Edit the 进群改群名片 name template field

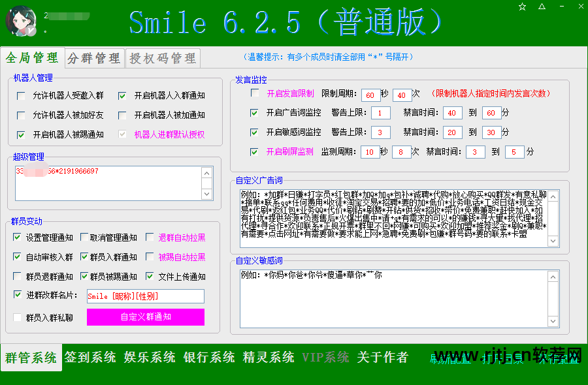click(x=146, y=296)
